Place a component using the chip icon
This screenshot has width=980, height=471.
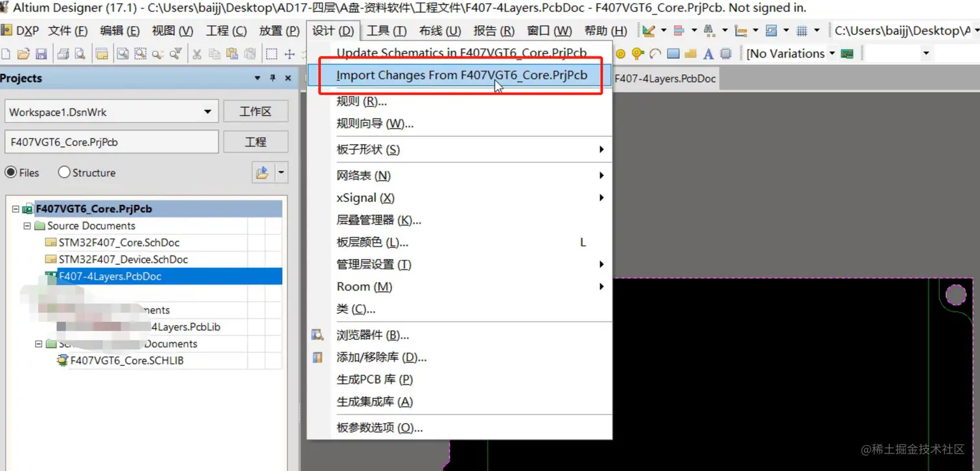(726, 54)
